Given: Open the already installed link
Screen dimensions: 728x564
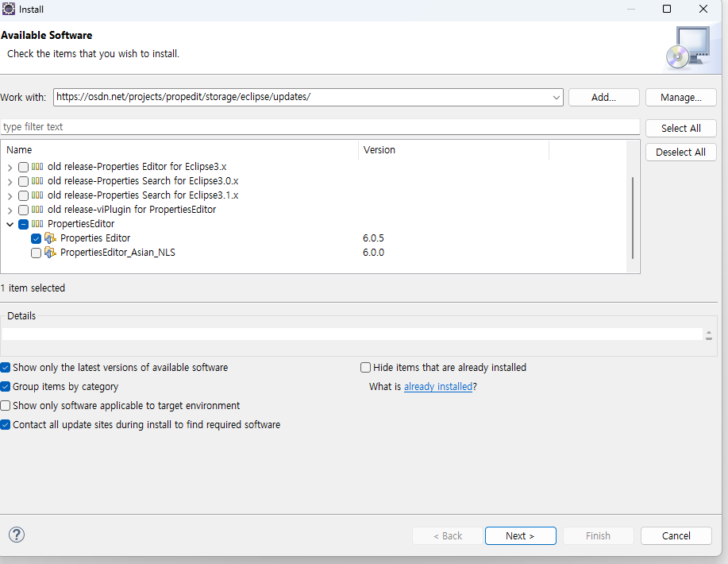Looking at the screenshot, I should (437, 387).
